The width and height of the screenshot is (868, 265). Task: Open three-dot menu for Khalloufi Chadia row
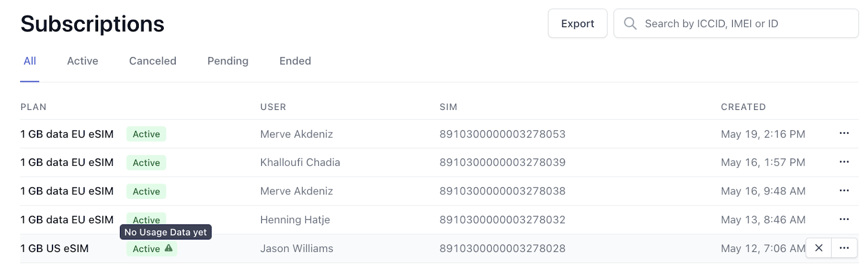[844, 162]
